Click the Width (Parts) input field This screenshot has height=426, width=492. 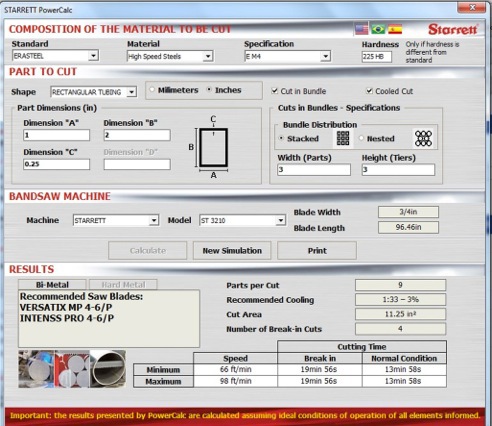pyautogui.click(x=314, y=169)
